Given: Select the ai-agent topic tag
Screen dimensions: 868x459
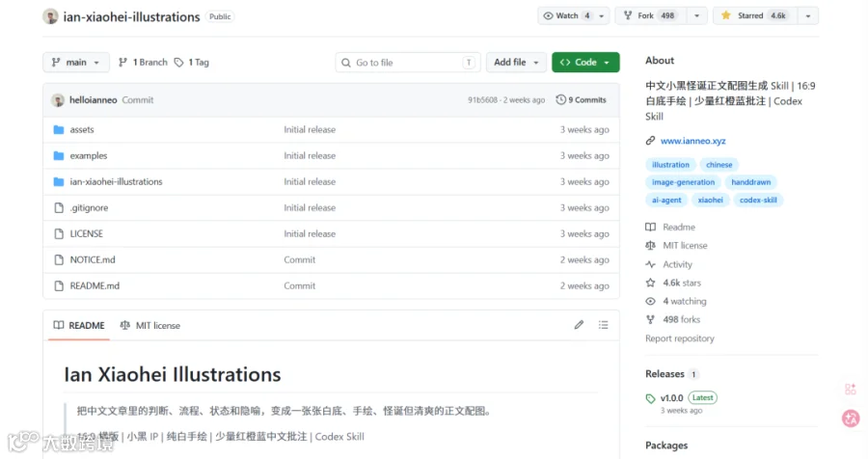Looking at the screenshot, I should tap(666, 200).
